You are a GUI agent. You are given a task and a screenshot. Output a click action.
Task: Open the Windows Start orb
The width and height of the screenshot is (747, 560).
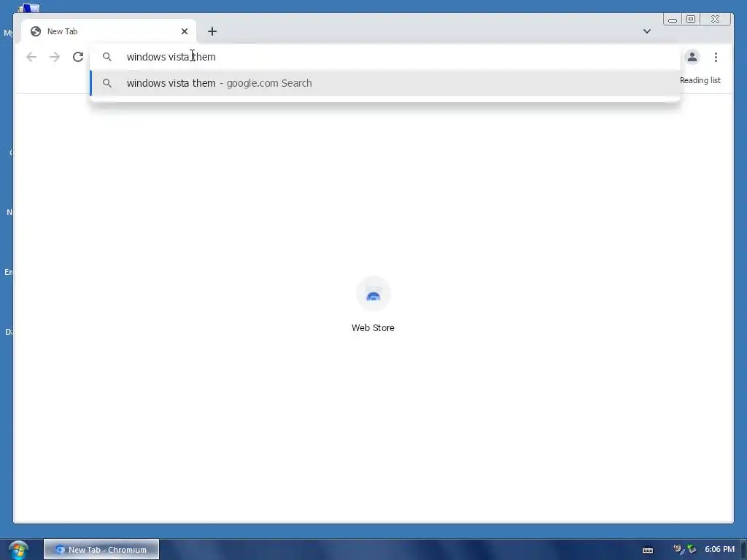tap(18, 550)
